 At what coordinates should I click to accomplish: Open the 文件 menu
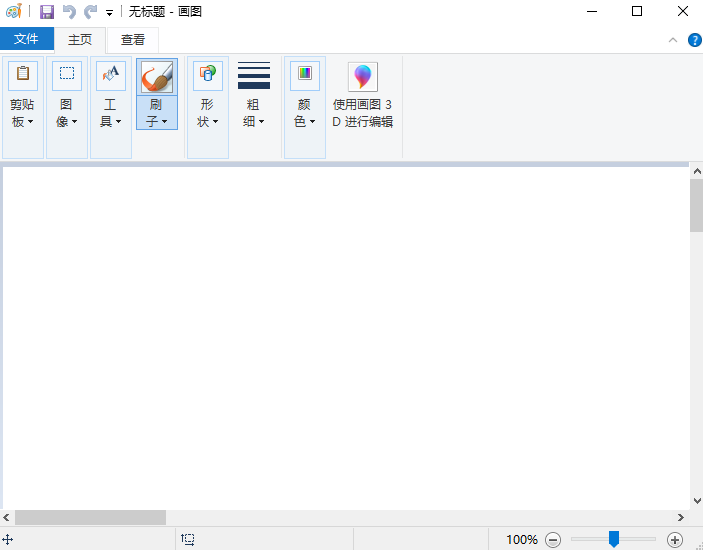click(x=26, y=39)
